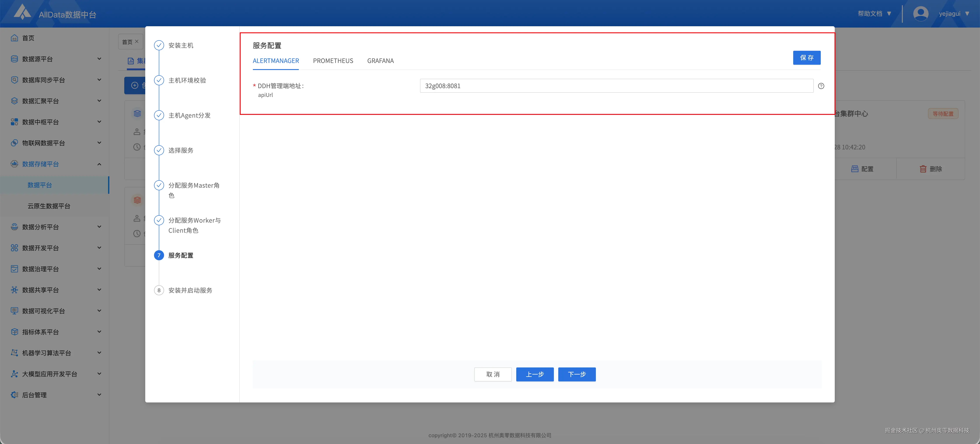980x444 pixels.
Task: Click the 数据治理平台 sidebar icon
Action: (x=14, y=269)
